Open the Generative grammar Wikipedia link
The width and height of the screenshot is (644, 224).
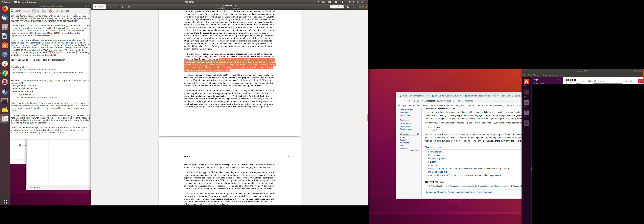437,159
